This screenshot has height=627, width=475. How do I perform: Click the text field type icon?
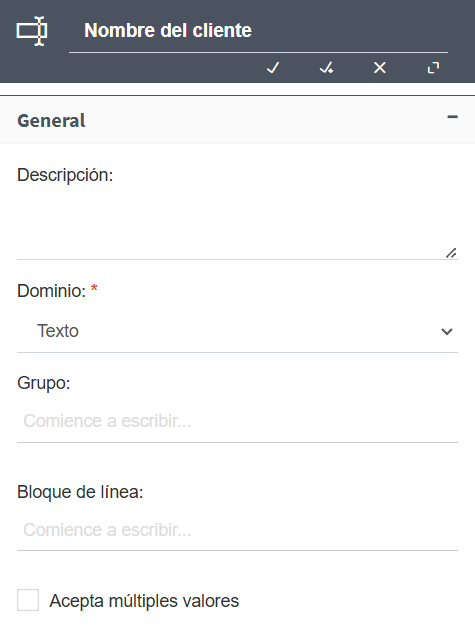coord(32,31)
